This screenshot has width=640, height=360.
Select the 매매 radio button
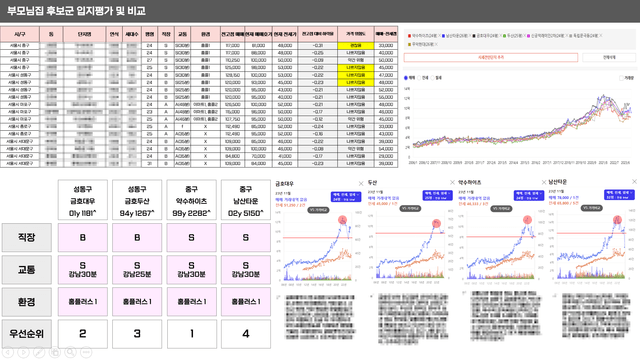(406, 78)
